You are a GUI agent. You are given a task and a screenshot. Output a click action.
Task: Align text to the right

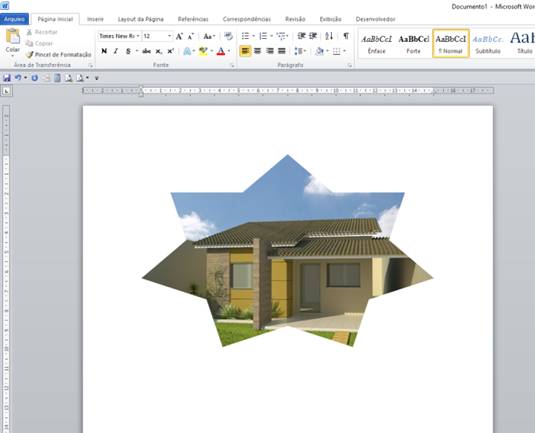pos(270,51)
